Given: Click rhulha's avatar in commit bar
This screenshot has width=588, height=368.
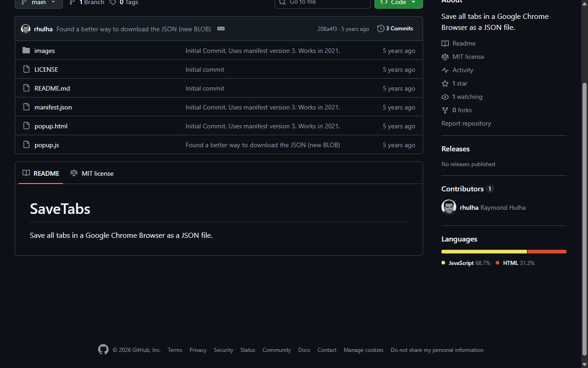Looking at the screenshot, I should [26, 29].
